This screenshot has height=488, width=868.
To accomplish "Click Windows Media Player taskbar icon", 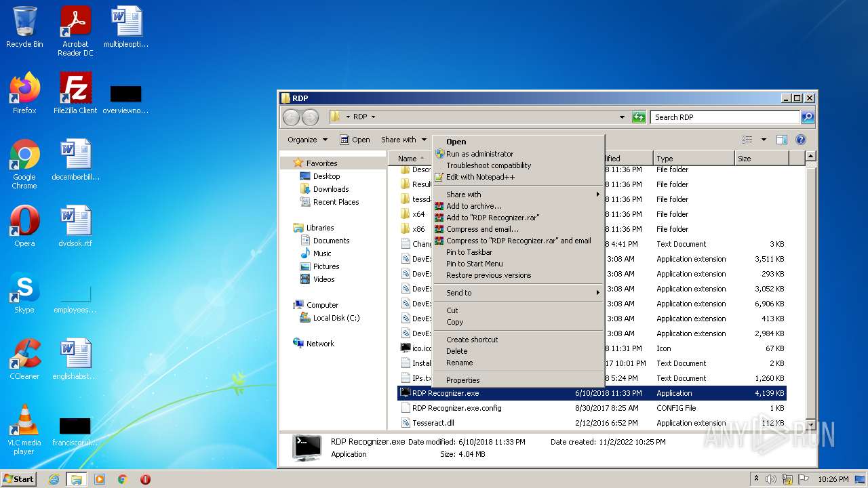I will pos(100,479).
